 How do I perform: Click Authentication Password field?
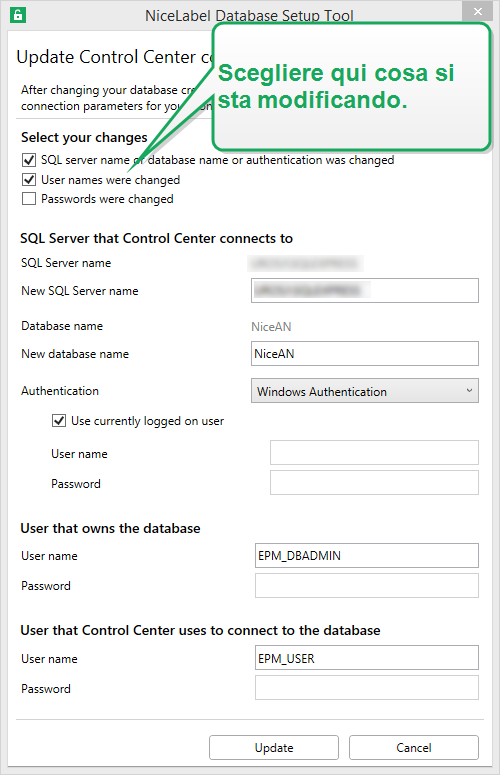(x=374, y=482)
